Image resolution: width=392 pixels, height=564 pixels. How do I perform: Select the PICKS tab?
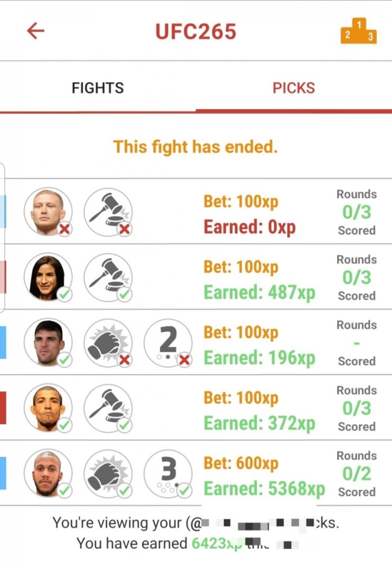293,88
